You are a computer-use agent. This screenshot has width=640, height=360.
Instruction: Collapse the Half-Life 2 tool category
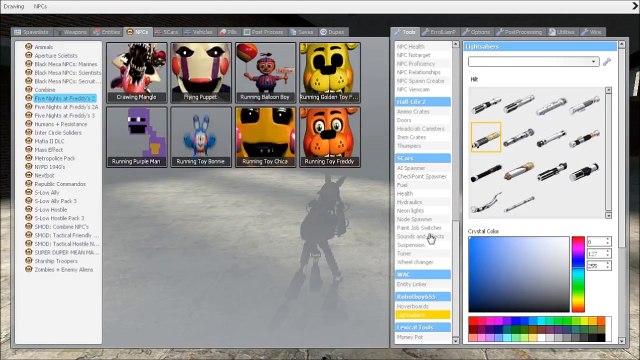[423, 102]
